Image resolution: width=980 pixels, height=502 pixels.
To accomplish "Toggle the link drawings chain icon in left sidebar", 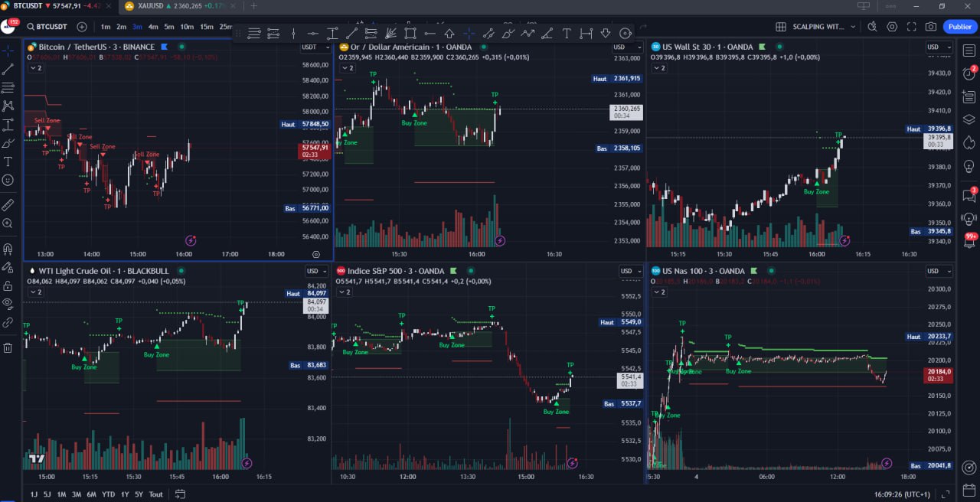I will pyautogui.click(x=8, y=322).
